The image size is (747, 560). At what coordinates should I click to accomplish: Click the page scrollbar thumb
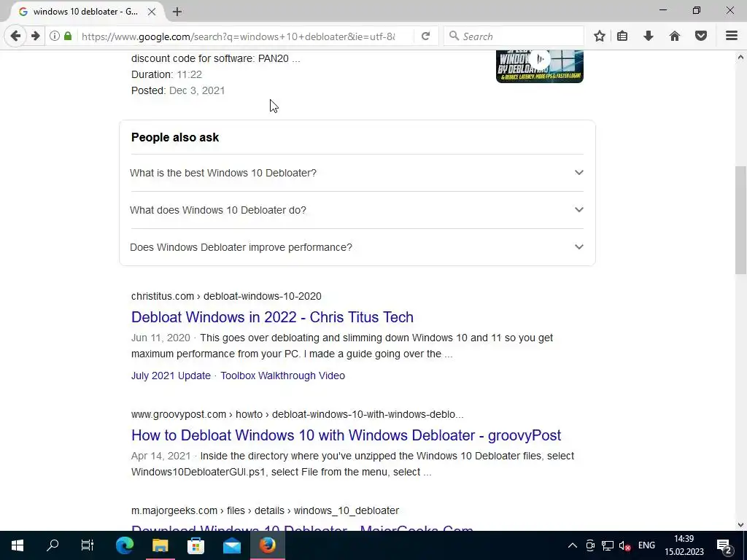(740, 220)
